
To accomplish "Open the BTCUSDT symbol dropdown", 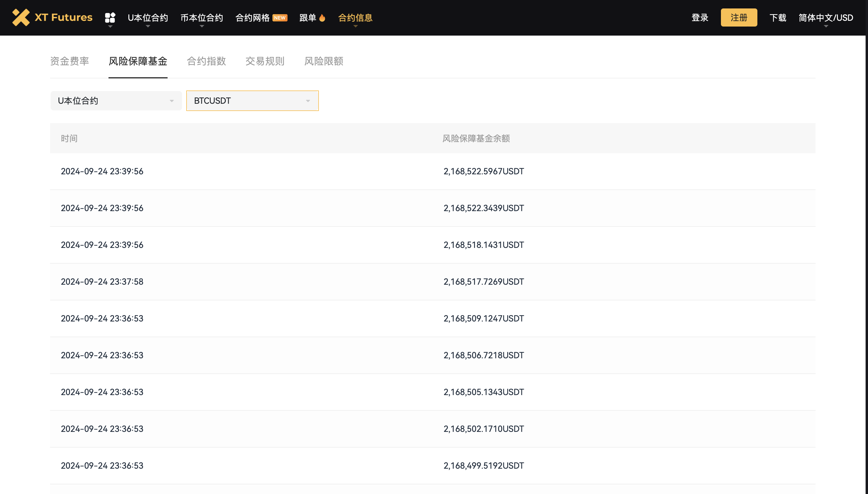I will coord(252,101).
